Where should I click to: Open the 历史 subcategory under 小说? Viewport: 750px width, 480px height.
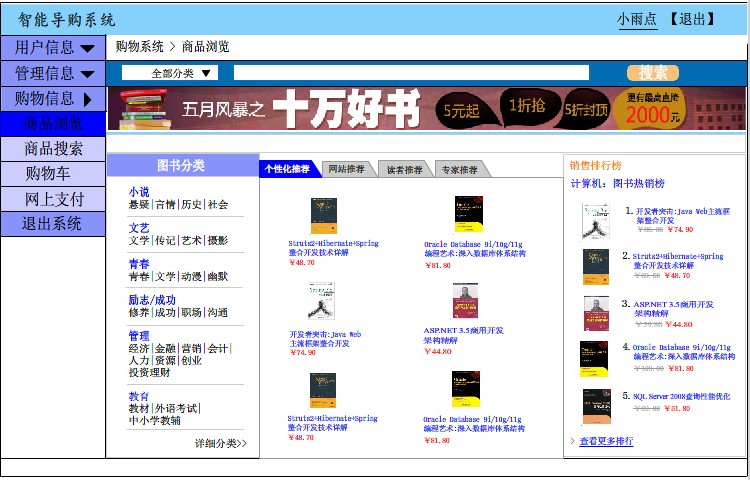click(191, 205)
